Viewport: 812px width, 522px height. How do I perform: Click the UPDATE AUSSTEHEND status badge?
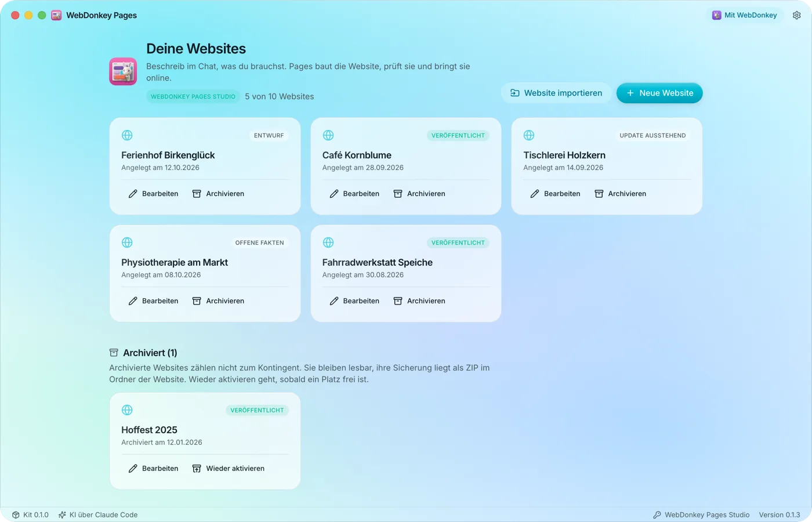click(x=652, y=136)
